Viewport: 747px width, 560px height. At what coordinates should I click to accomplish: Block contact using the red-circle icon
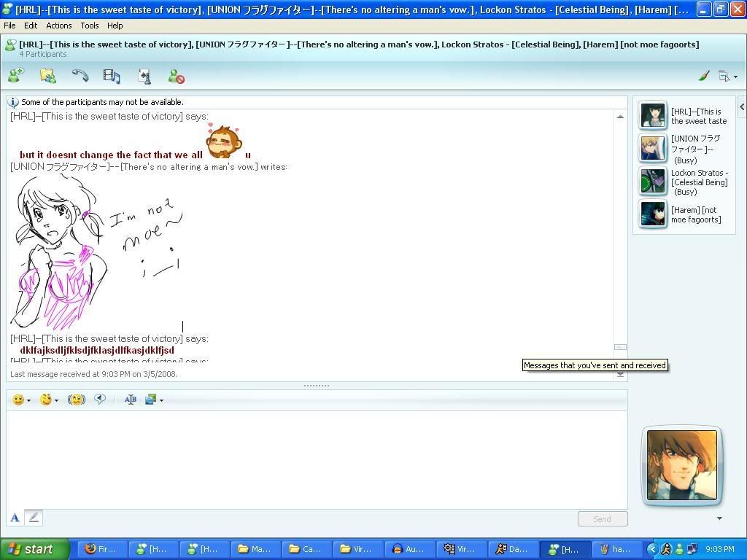click(177, 77)
